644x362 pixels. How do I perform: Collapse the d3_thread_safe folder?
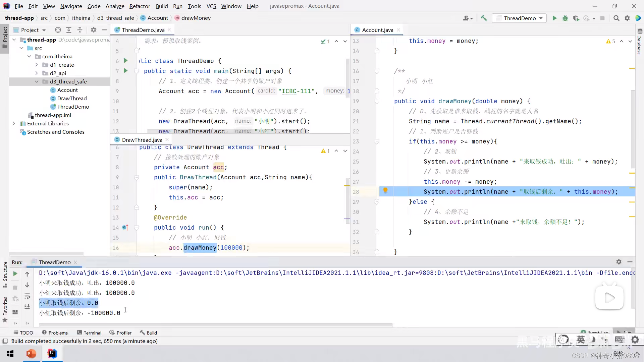pyautogui.click(x=37, y=81)
